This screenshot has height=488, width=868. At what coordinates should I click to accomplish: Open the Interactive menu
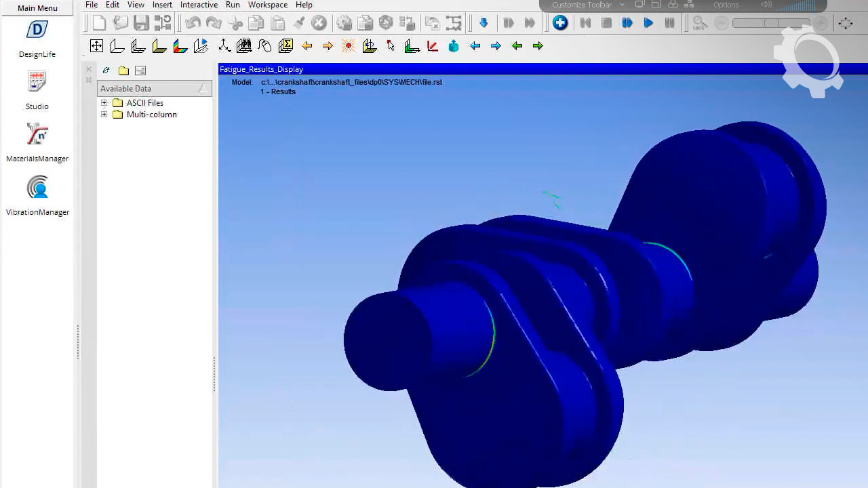point(199,5)
